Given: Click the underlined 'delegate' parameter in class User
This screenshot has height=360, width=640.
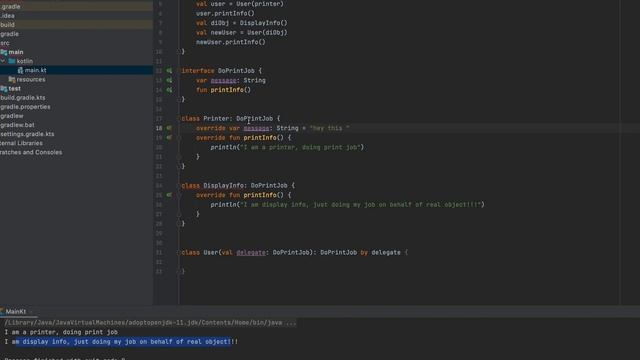Looking at the screenshot, I should tap(251, 253).
